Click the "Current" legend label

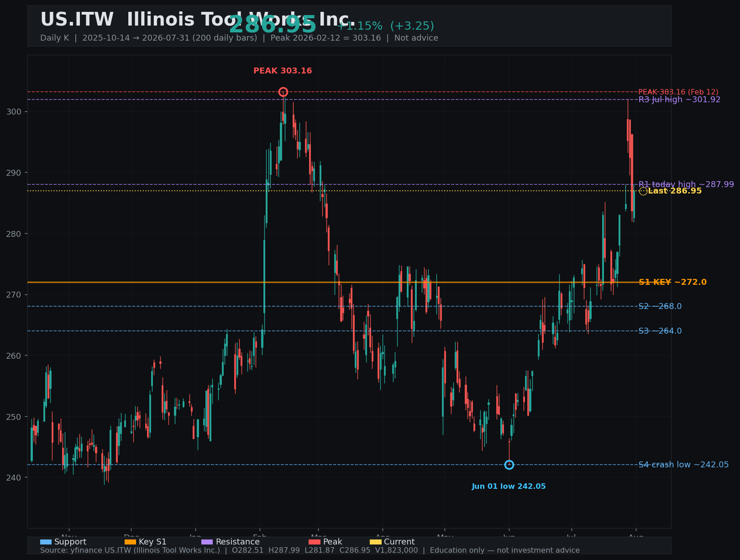tap(399, 542)
